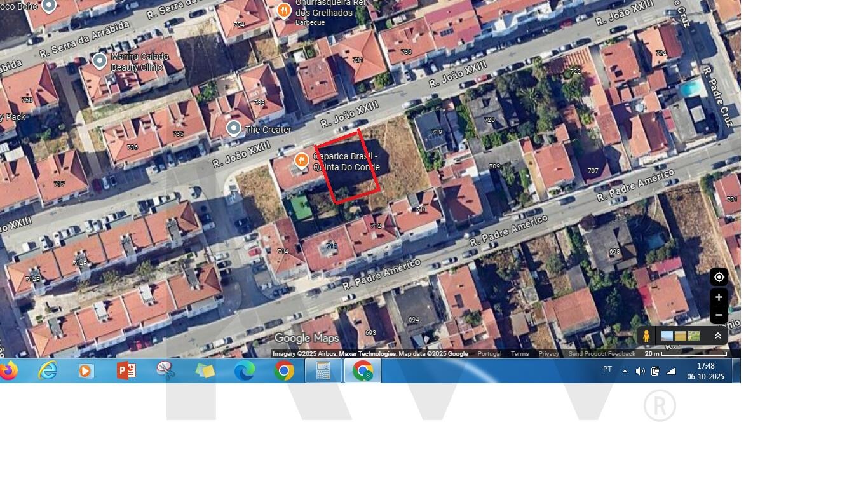Show hidden system tray icons arrow
The width and height of the screenshot is (868, 488).
[625, 371]
